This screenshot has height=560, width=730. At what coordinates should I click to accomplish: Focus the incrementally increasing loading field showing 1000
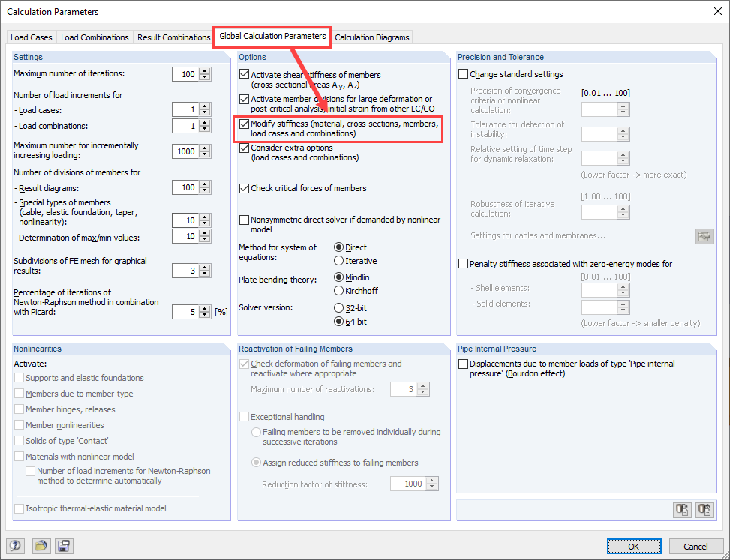point(185,151)
